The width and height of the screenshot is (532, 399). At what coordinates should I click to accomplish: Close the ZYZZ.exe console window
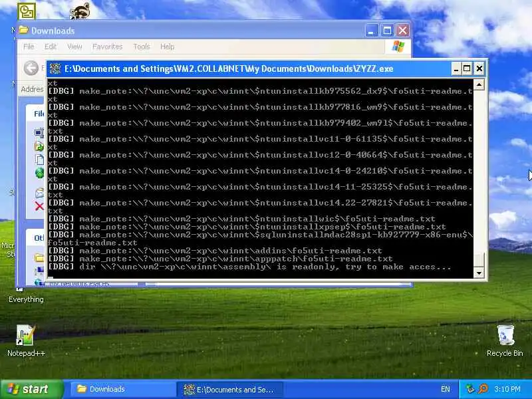pos(479,69)
